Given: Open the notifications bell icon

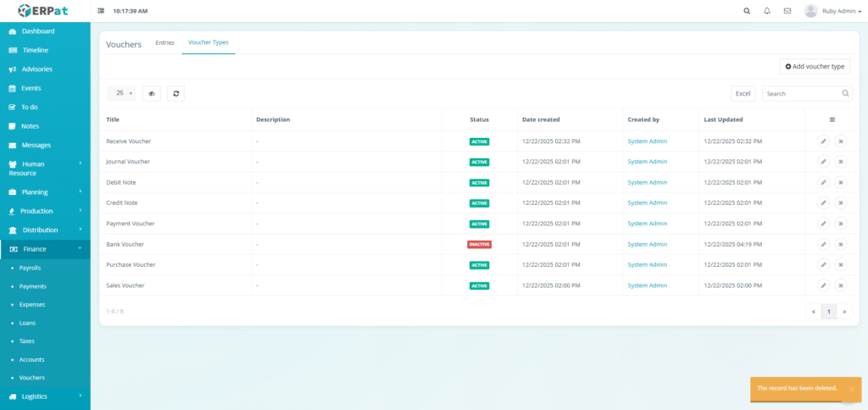Looking at the screenshot, I should pyautogui.click(x=767, y=11).
